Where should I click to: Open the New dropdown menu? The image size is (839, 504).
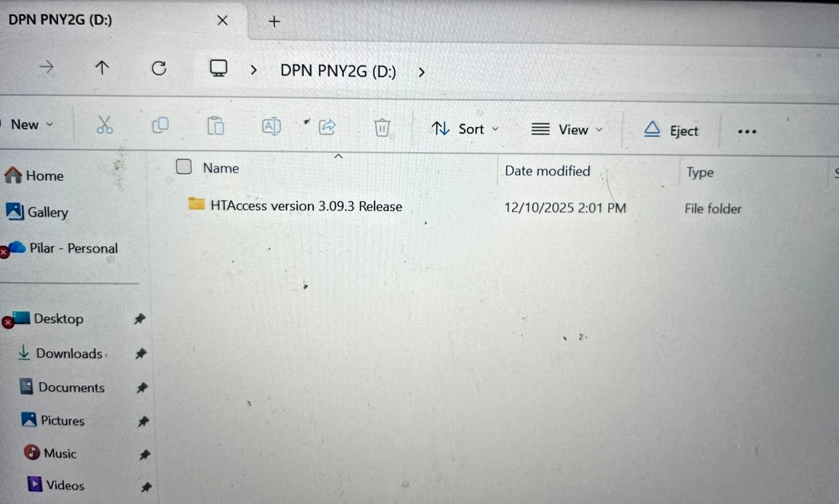coord(32,125)
